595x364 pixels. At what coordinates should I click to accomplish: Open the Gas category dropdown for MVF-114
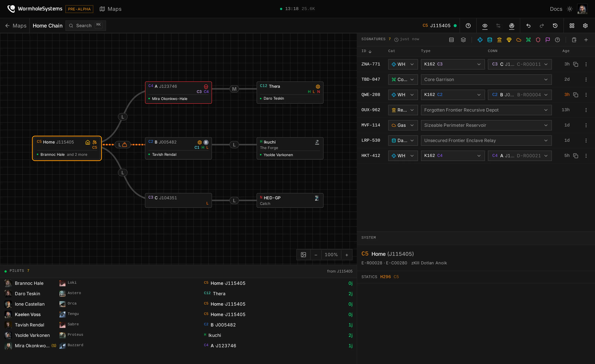click(x=403, y=125)
